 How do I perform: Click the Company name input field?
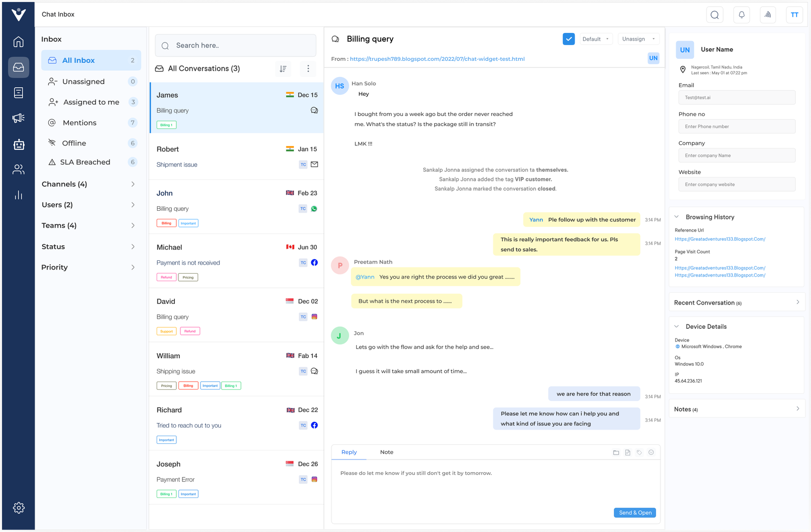pos(737,156)
